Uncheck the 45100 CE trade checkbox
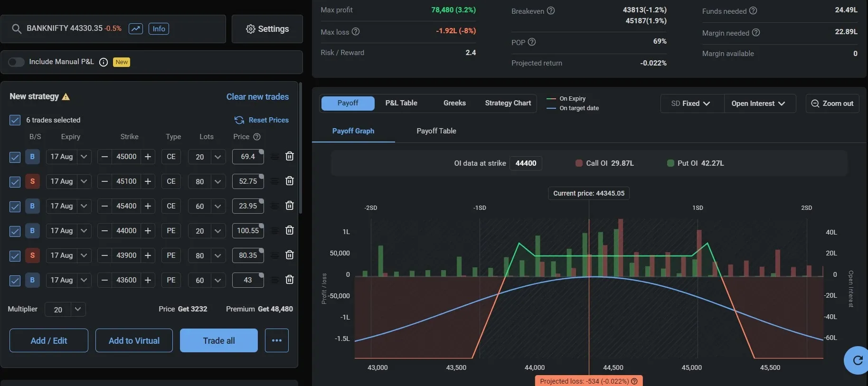Screen dimensions: 868x386 point(15,182)
